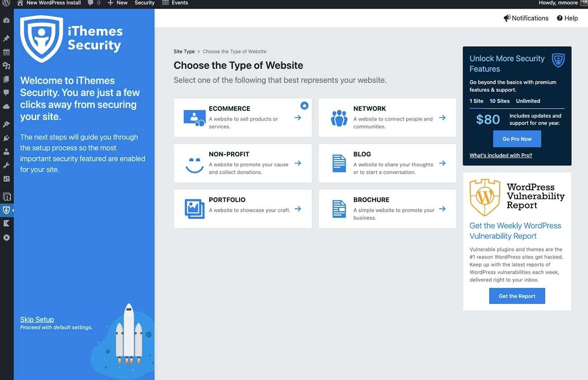The image size is (588, 380).
Task: Open Plugins via the plug icon
Action: pos(6,138)
